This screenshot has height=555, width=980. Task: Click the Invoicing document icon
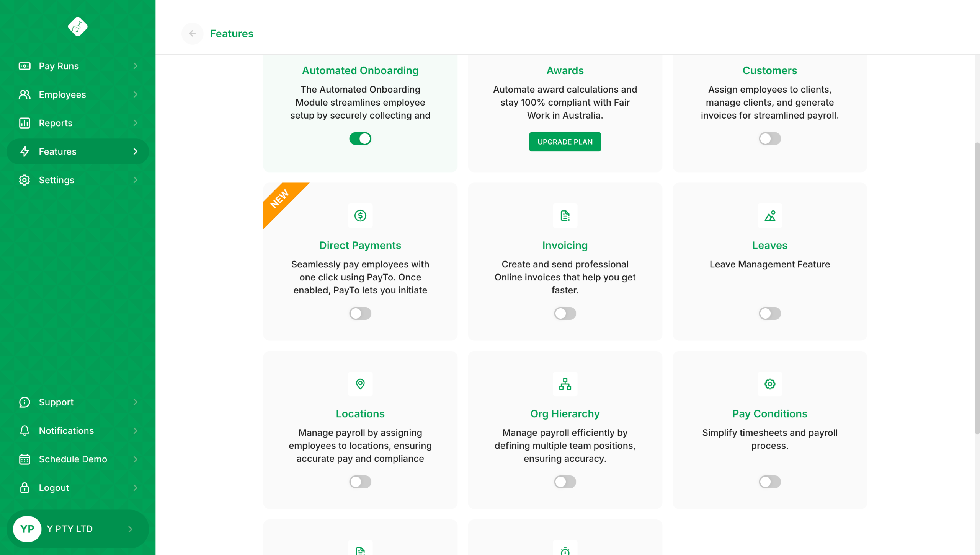coord(565,216)
